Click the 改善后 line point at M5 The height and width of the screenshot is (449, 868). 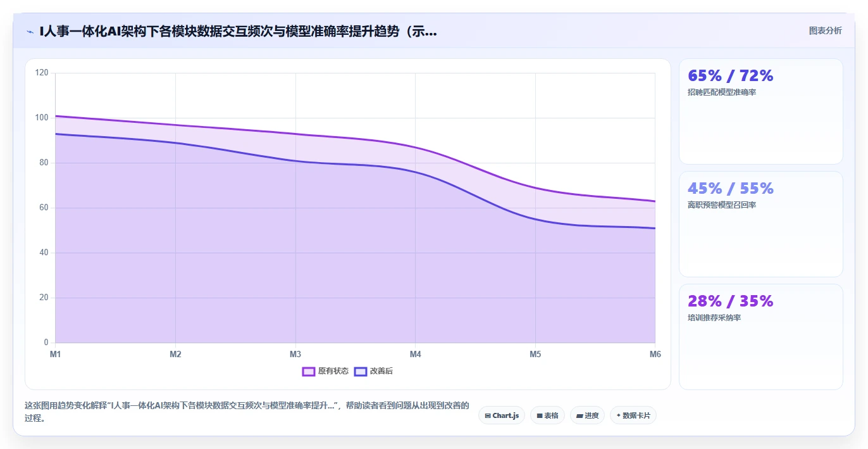535,219
